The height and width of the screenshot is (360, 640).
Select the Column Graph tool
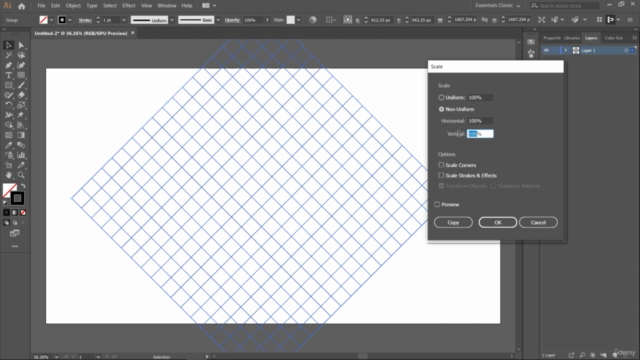pyautogui.click(x=21, y=155)
